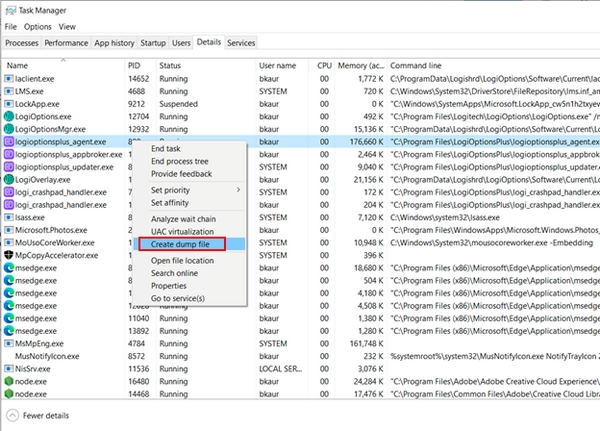600x431 pixels.
Task: Click the node.exe icon with PID 16480
Action: tap(8, 381)
